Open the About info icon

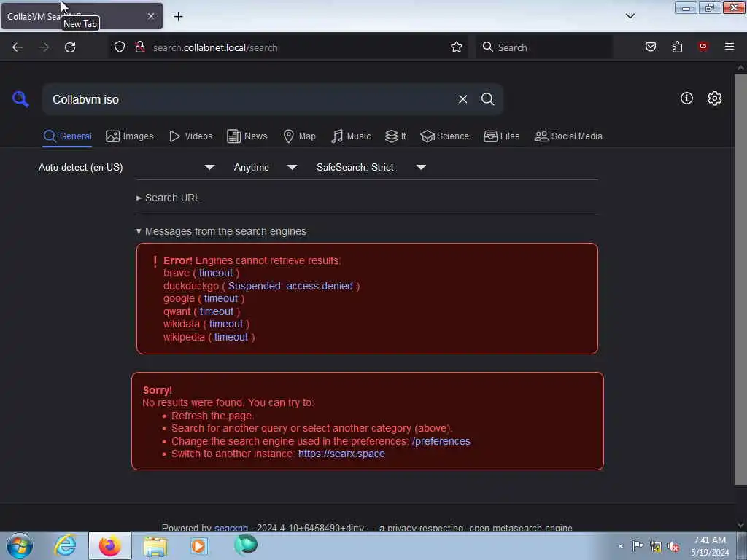coord(686,98)
